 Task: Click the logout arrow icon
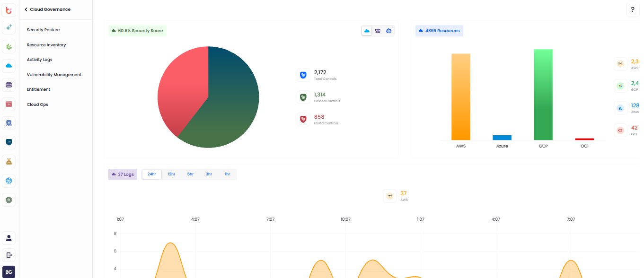9,255
